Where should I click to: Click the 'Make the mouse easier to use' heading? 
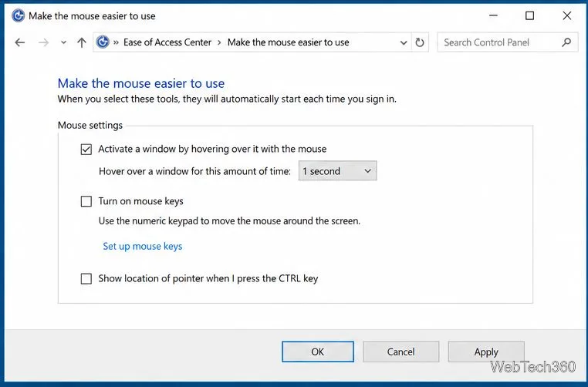pyautogui.click(x=141, y=83)
